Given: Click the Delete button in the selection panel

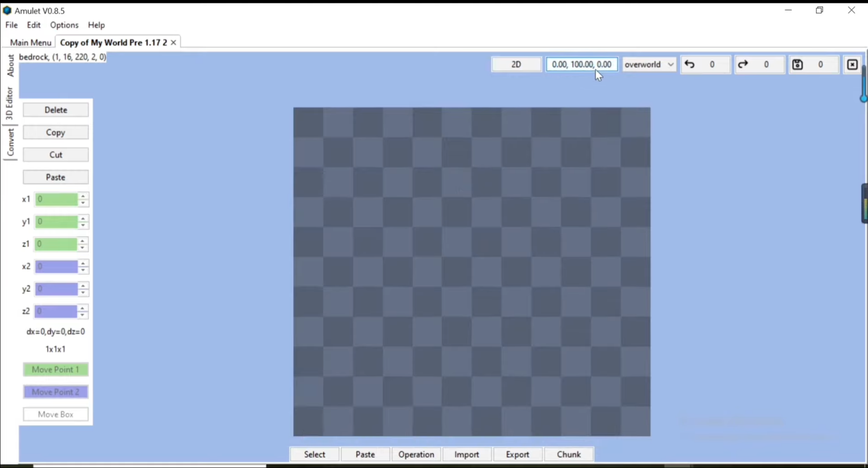Looking at the screenshot, I should point(55,110).
